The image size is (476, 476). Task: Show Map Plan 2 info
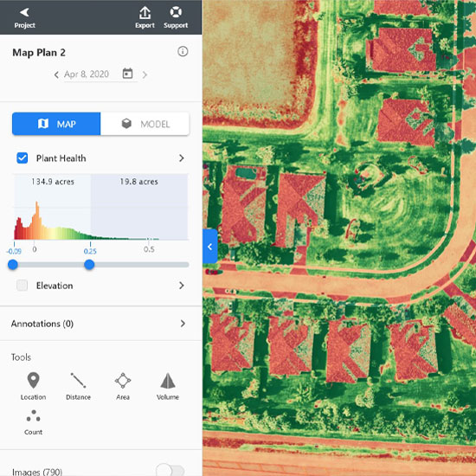coord(183,52)
